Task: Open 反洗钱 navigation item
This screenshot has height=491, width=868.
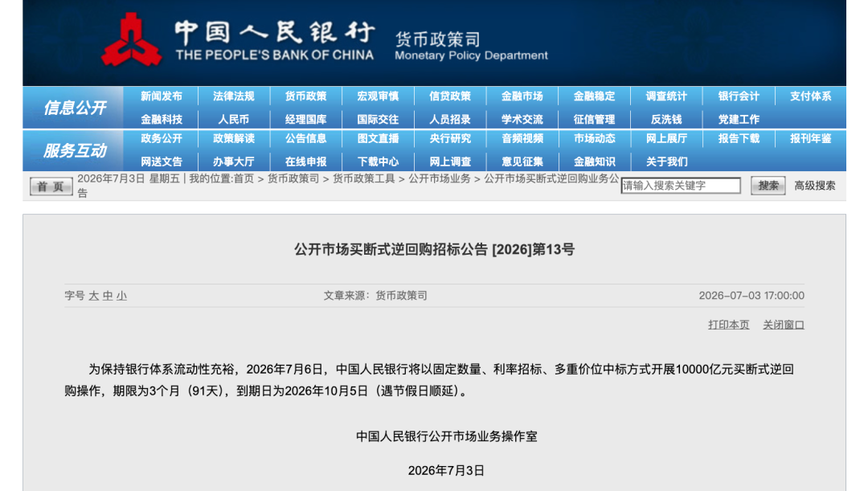Action: (666, 119)
